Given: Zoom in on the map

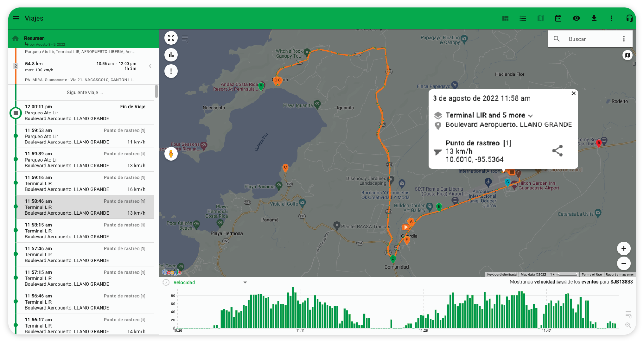Looking at the screenshot, I should click(x=623, y=249).
